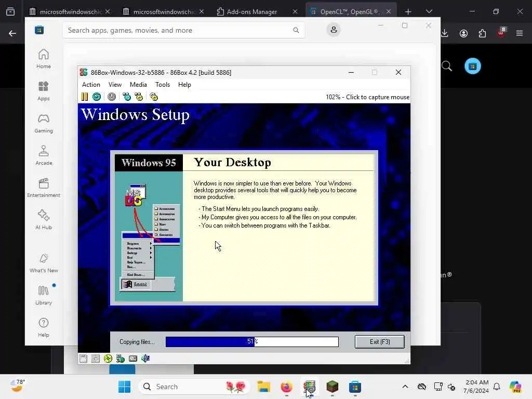Open Arcade section in Microsoft Store sidebar
532x399 pixels.
44,156
